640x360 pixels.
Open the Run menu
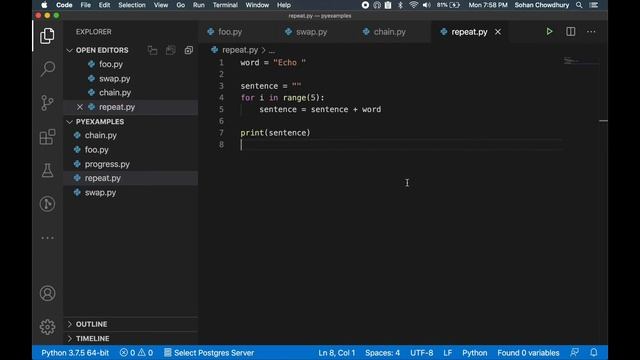pos(199,5)
